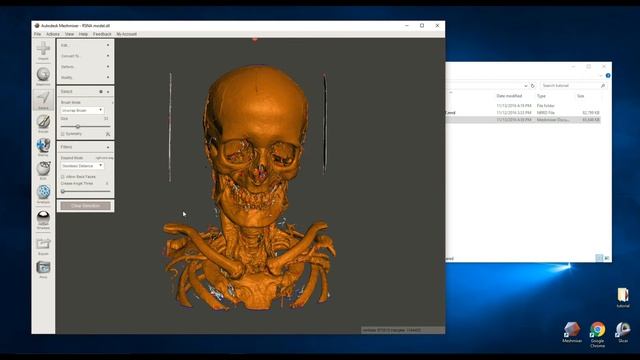Collapse the Filters section
The width and height of the screenshot is (640, 360).
pos(108,147)
